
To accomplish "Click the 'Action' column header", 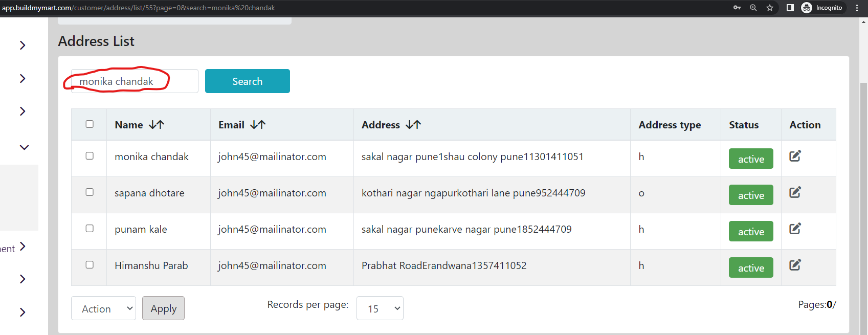I will coord(805,125).
